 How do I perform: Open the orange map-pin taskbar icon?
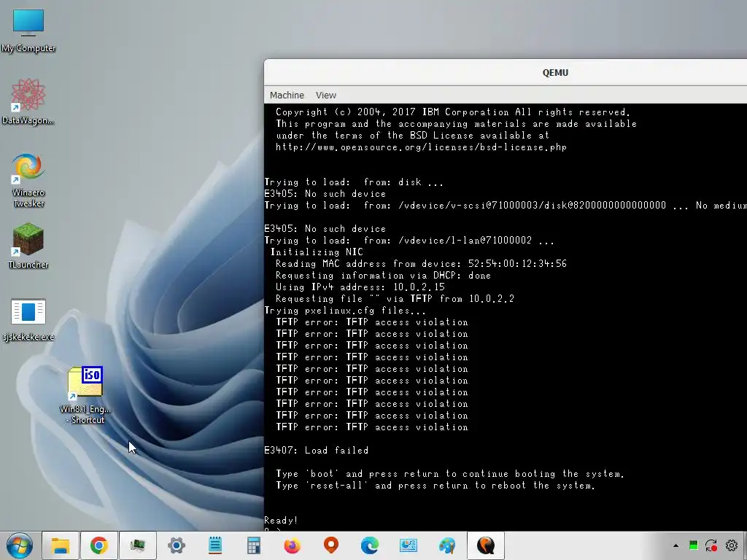tap(331, 545)
